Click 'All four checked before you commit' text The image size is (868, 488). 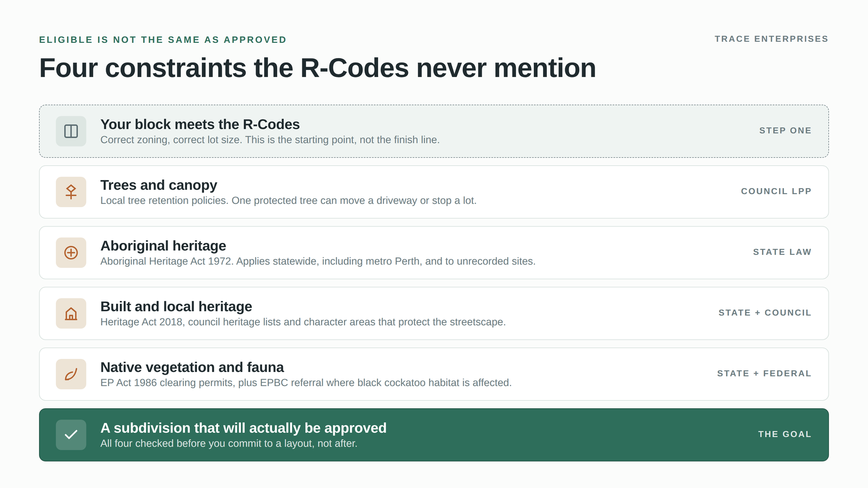(229, 444)
